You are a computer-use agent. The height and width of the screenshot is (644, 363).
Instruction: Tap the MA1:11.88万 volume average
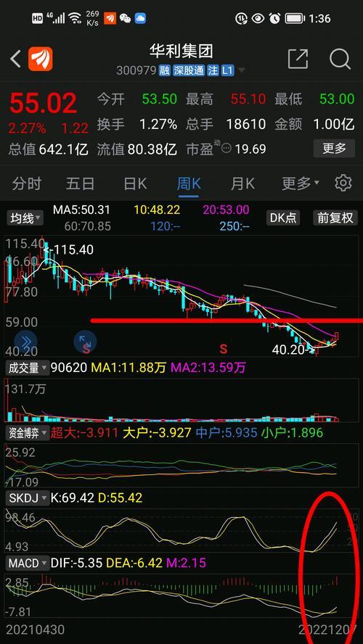(x=129, y=368)
